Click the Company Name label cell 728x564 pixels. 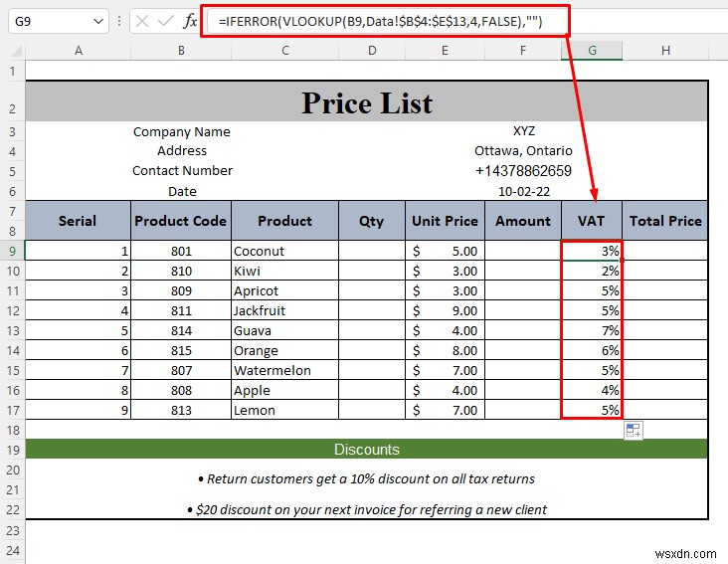[x=182, y=132]
